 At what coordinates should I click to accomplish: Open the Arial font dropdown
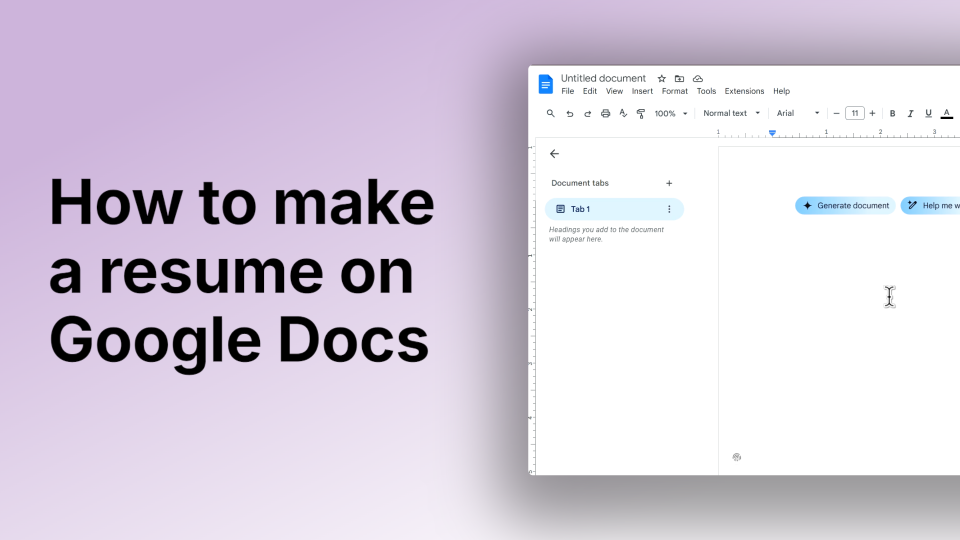pos(798,113)
